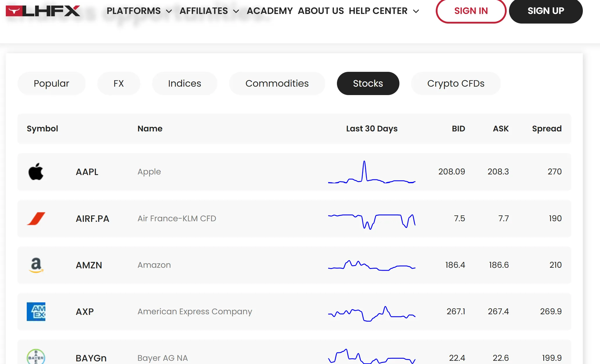Click the American Express logo icon
The height and width of the screenshot is (364, 600).
(x=36, y=312)
